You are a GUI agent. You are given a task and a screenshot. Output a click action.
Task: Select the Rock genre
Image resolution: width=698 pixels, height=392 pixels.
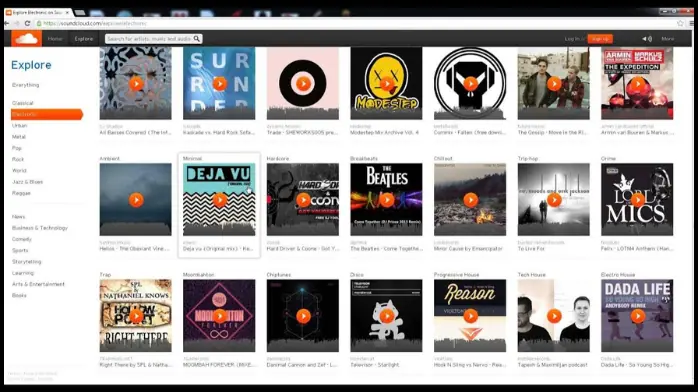(x=18, y=159)
